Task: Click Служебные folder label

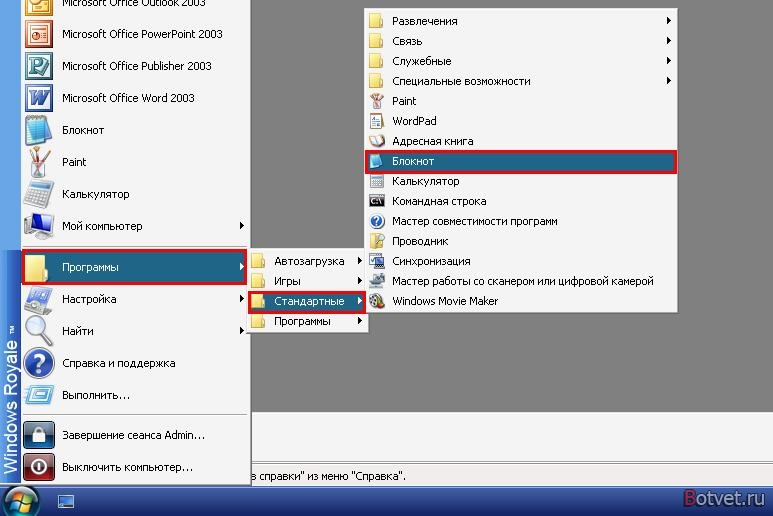Action: point(422,61)
